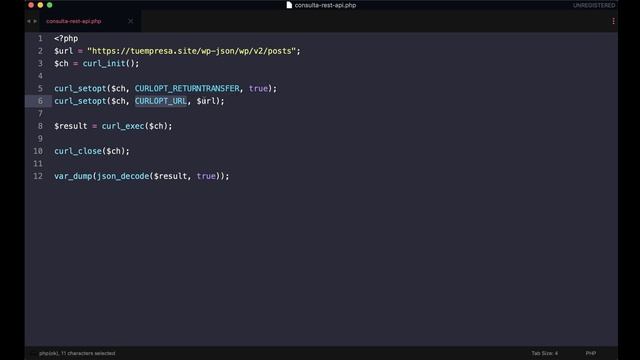The width and height of the screenshot is (640, 360).
Task: Click the URL string https://tuempresa.site/wp-json/wp/v2/posts
Action: coord(191,51)
